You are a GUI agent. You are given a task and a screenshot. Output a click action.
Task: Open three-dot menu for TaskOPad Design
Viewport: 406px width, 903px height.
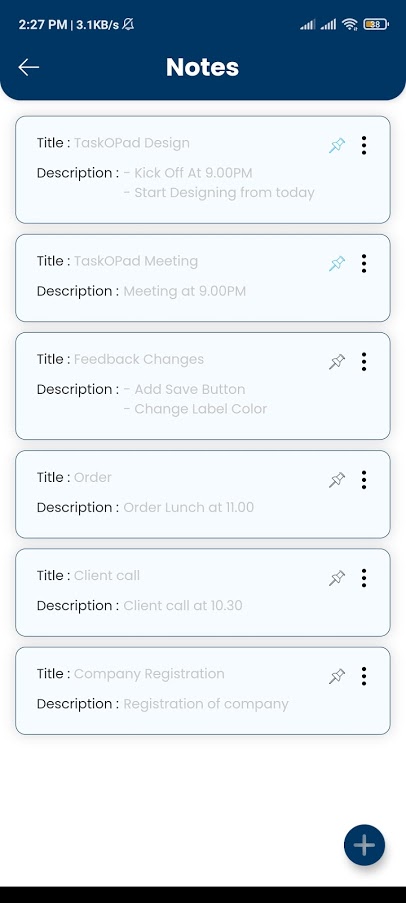tap(363, 146)
